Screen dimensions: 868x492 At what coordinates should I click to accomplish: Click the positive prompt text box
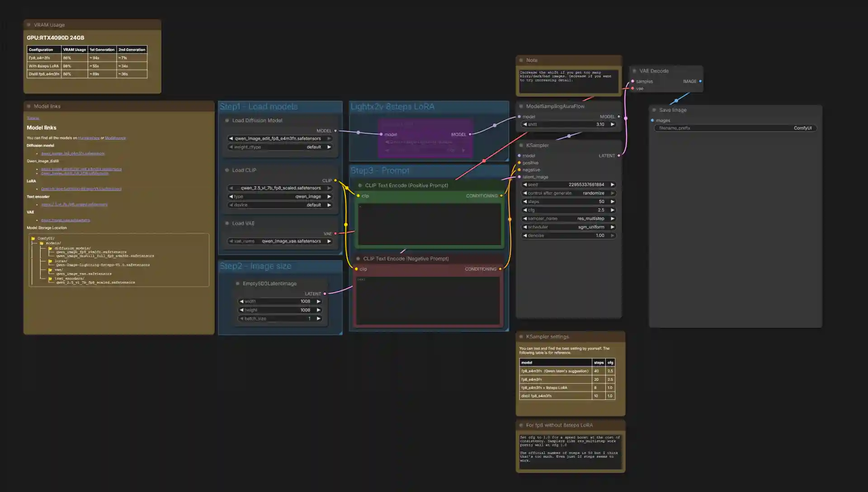429,224
